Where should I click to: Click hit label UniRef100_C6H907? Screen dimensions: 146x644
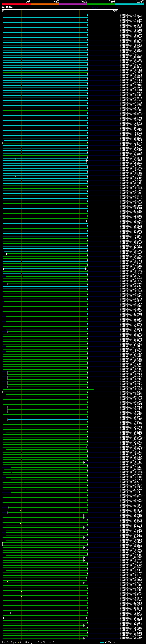[x=131, y=542]
